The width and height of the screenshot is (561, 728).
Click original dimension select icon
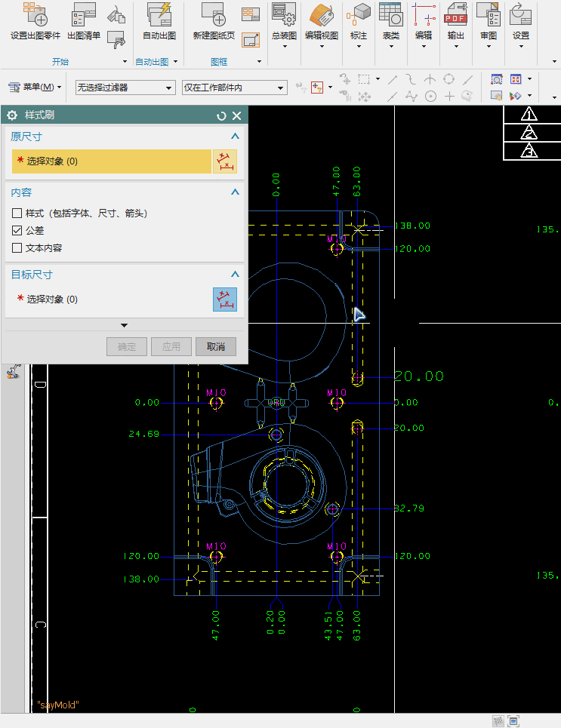click(225, 161)
